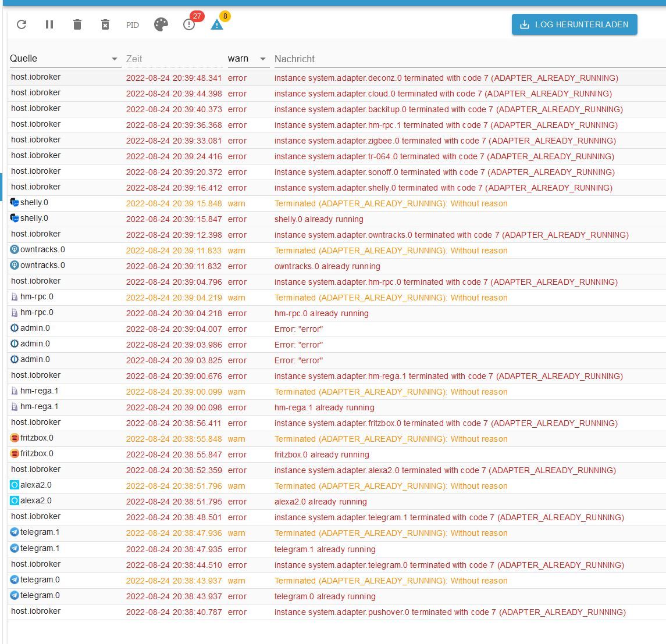Click alexa2.0 icon in the warn row
This screenshot has width=666, height=644.
15,485
